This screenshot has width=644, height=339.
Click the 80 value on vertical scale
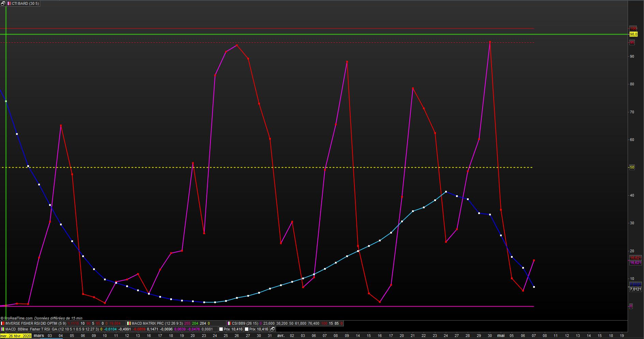(632, 84)
